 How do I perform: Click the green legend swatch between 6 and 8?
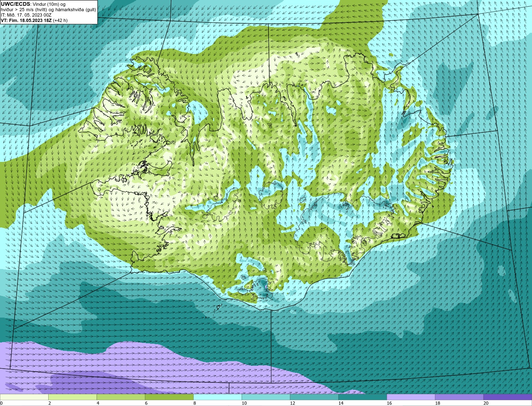[169, 397]
